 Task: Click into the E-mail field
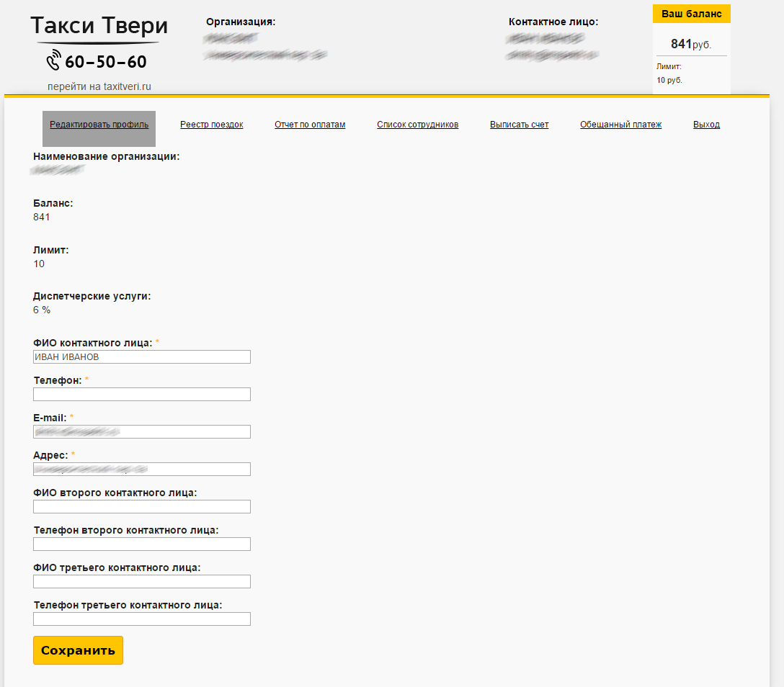pos(142,431)
